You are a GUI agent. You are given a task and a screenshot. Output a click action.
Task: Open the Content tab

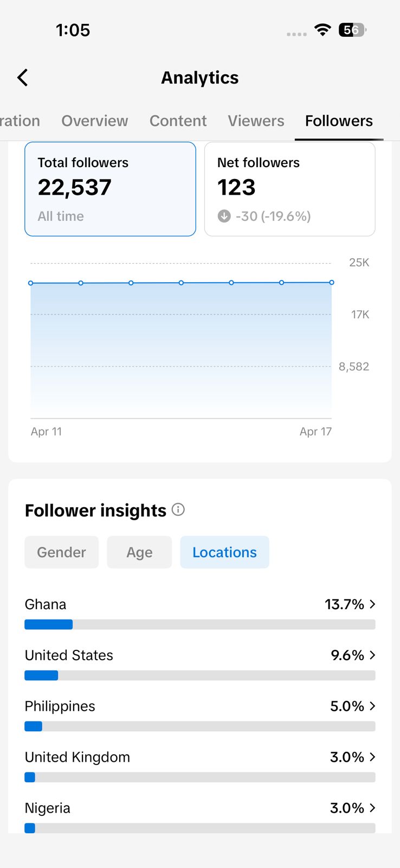[x=178, y=120]
